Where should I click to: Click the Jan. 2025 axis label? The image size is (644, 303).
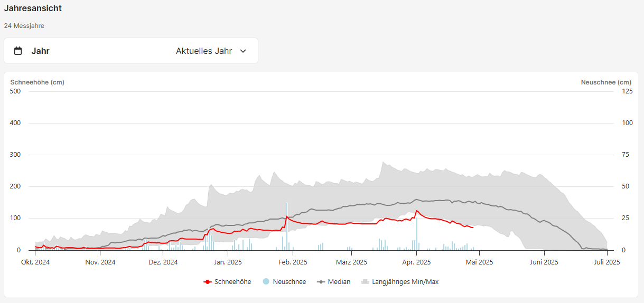coord(227,262)
